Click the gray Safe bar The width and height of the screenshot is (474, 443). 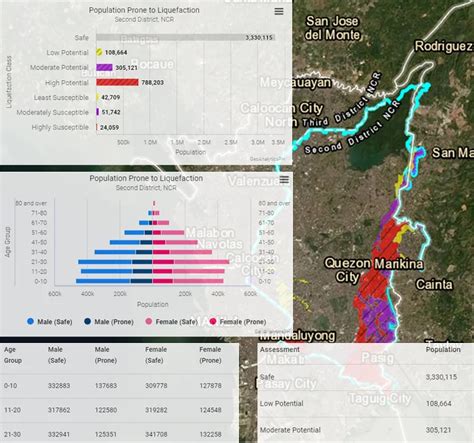pyautogui.click(x=185, y=37)
